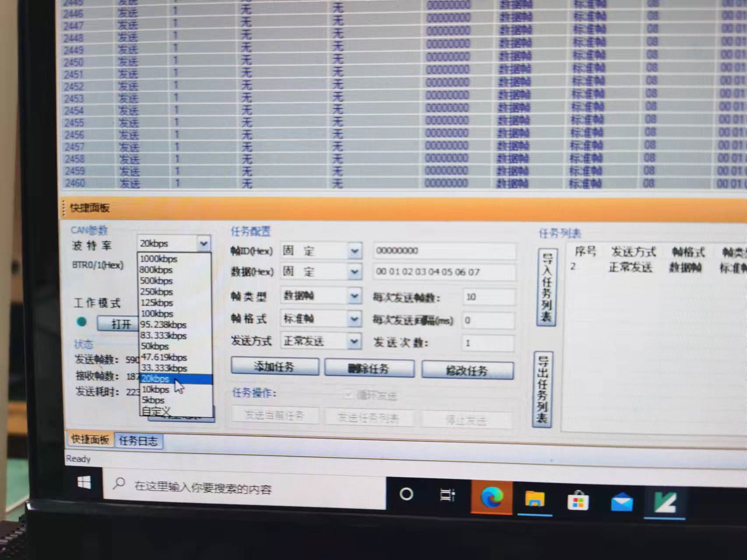
Task: Click the green connection status indicator
Action: click(x=81, y=322)
